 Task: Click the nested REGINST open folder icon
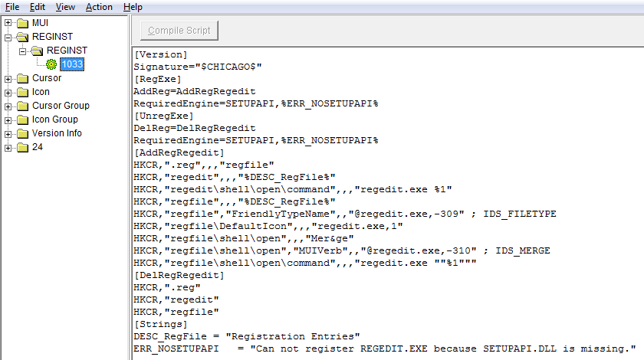(37, 51)
